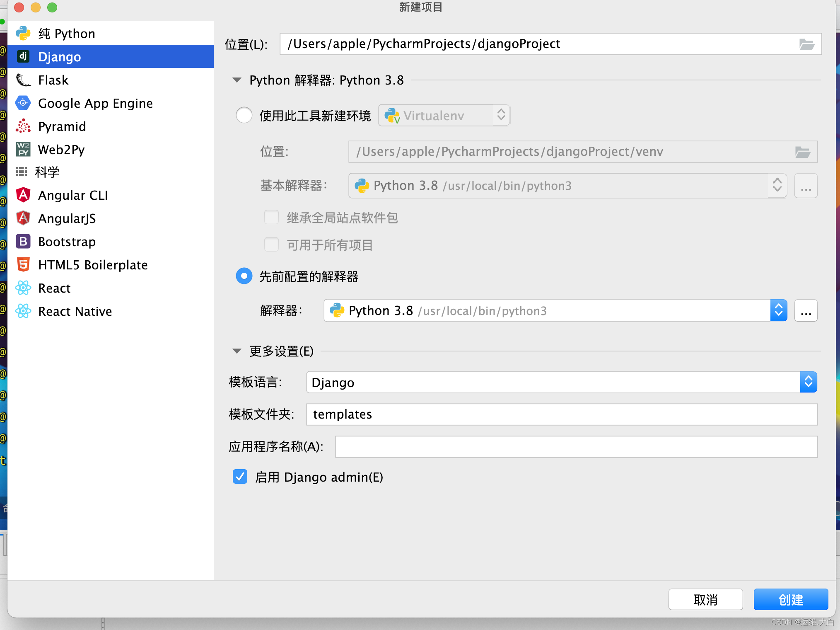Image resolution: width=840 pixels, height=630 pixels.
Task: Click the 取消 button
Action: (x=705, y=599)
